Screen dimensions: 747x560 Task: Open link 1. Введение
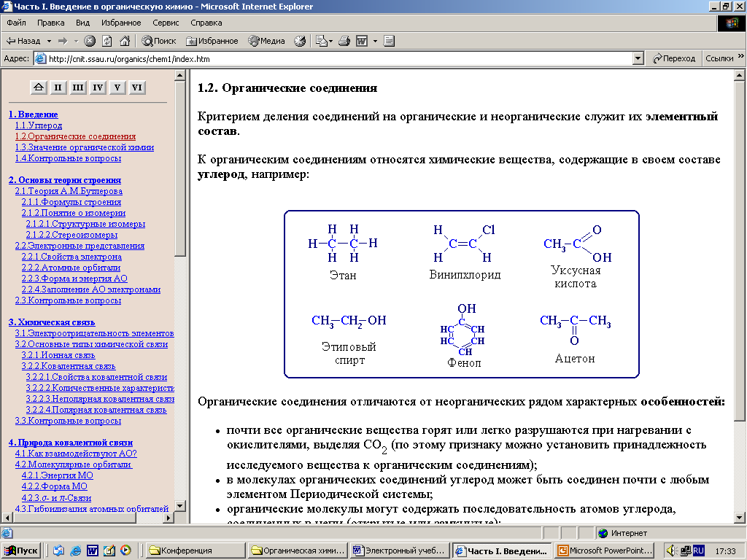[x=34, y=114]
